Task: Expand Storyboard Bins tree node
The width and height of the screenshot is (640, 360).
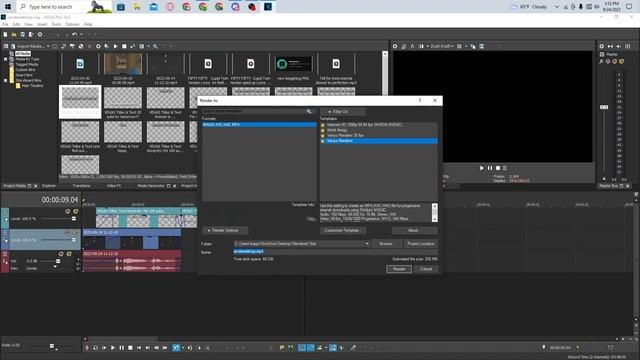Action: tap(6, 80)
